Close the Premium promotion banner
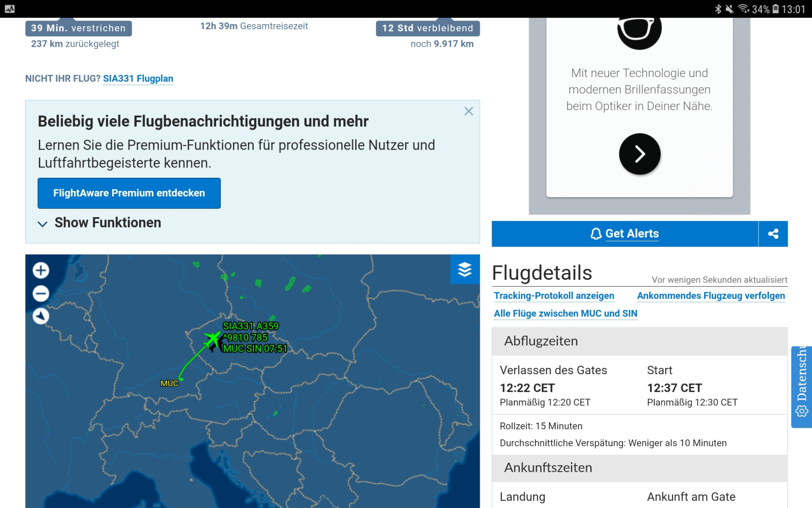Viewport: 812px width, 508px height. point(469,111)
